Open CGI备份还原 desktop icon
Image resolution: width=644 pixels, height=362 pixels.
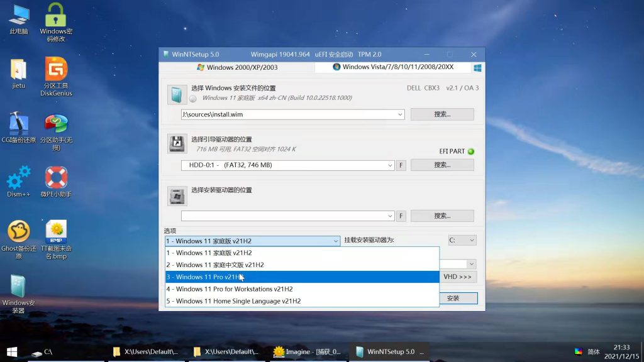(19, 128)
